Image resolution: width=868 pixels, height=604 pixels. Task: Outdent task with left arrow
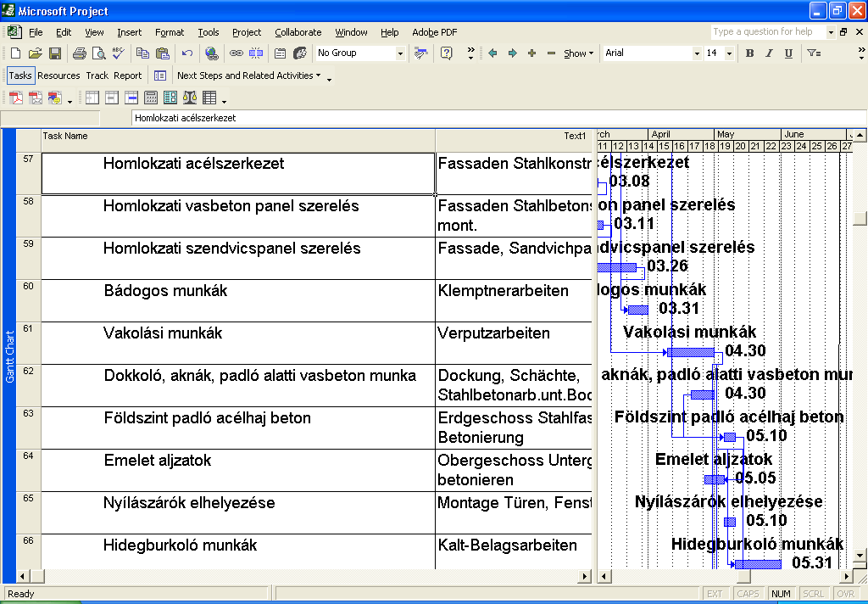(492, 53)
